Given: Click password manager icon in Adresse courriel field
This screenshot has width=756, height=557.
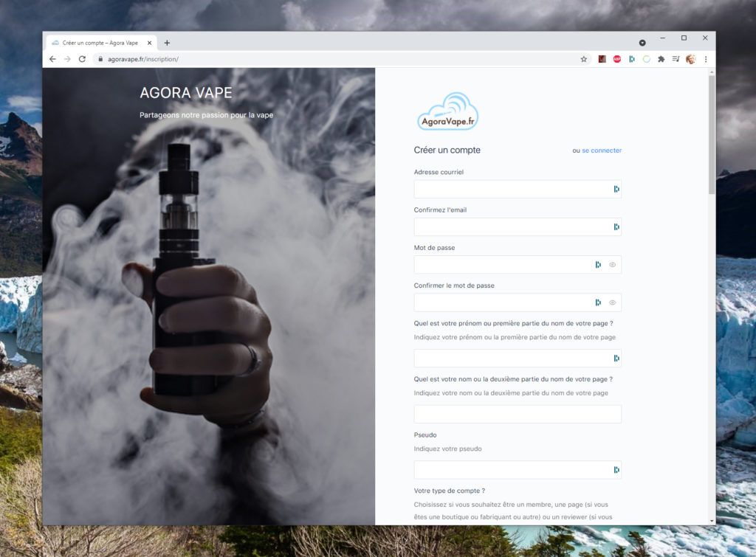Looking at the screenshot, I should (616, 189).
